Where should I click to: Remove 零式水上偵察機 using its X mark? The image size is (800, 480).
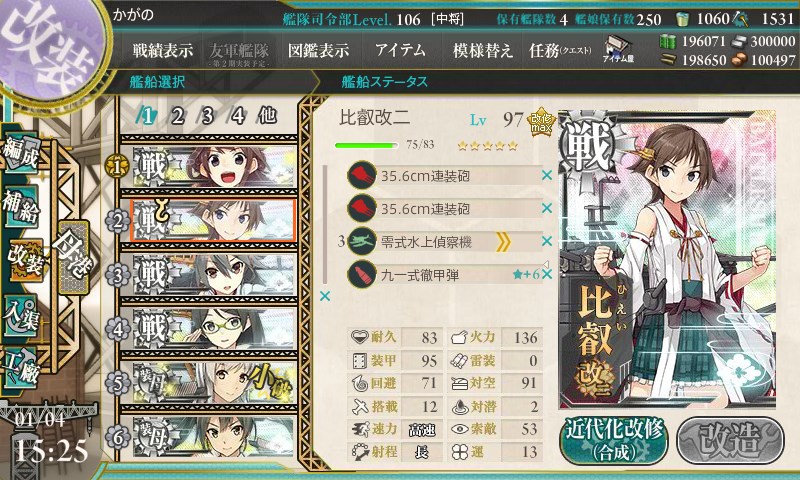point(547,241)
